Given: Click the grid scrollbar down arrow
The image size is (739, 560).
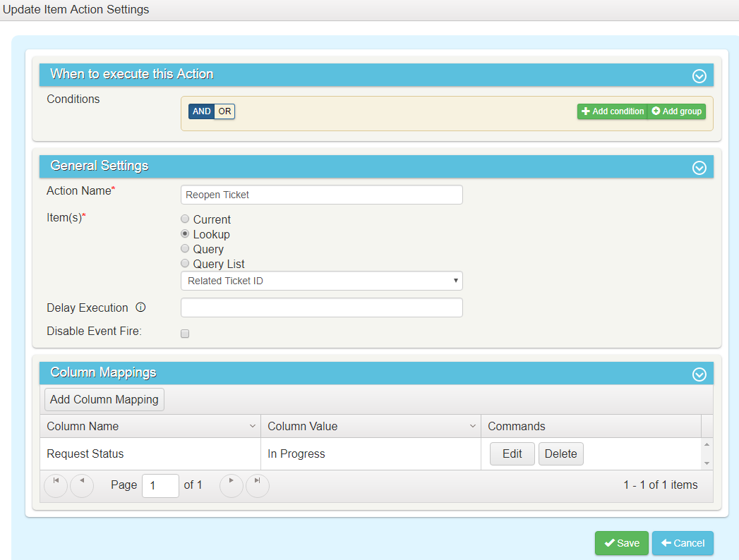Looking at the screenshot, I should pos(707,464).
